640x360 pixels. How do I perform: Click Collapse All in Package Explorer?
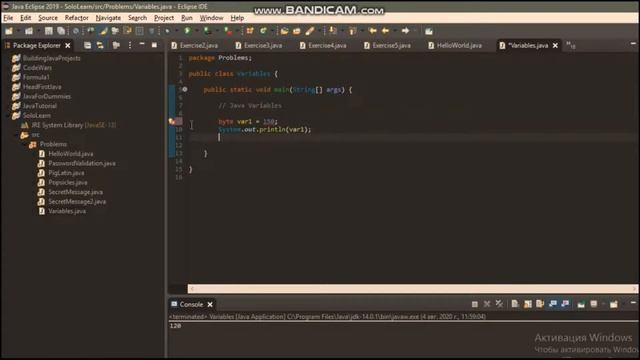(87, 45)
